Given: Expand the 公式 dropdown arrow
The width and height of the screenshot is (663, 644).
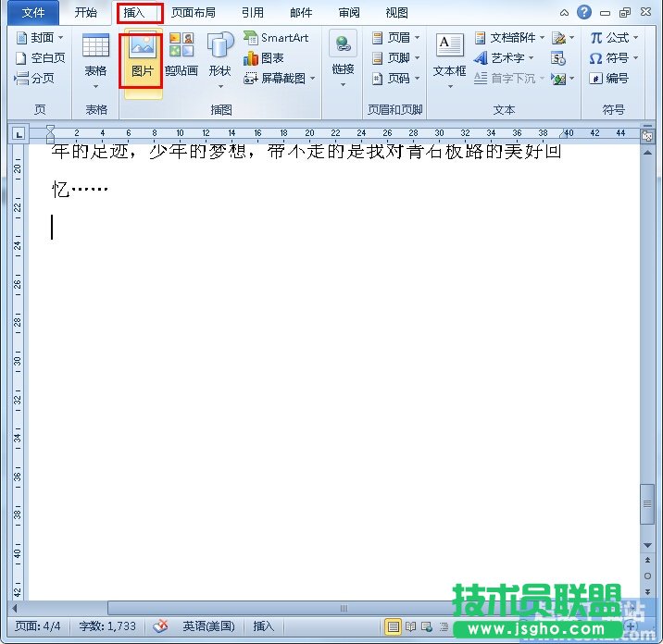Looking at the screenshot, I should click(x=635, y=38).
